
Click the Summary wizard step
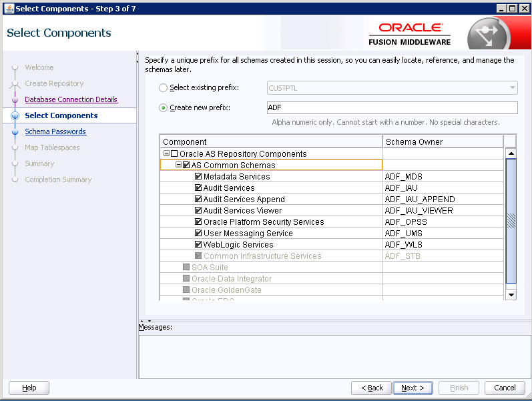39,163
